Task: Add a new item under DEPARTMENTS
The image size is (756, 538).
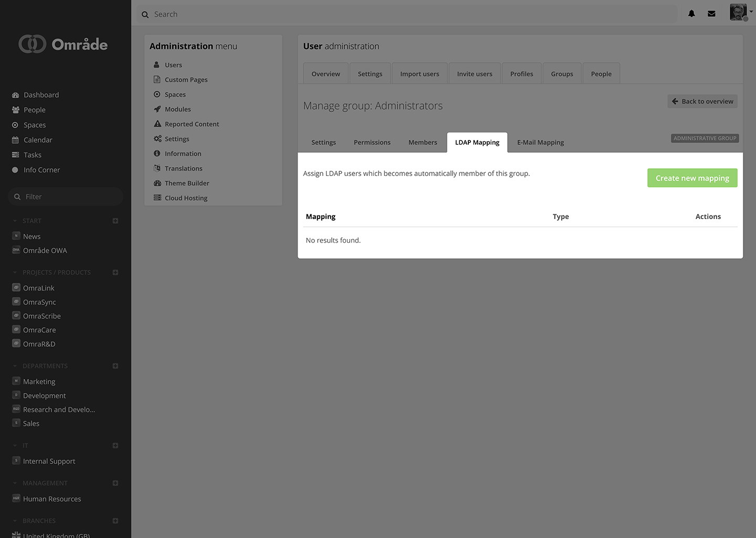Action: click(115, 366)
